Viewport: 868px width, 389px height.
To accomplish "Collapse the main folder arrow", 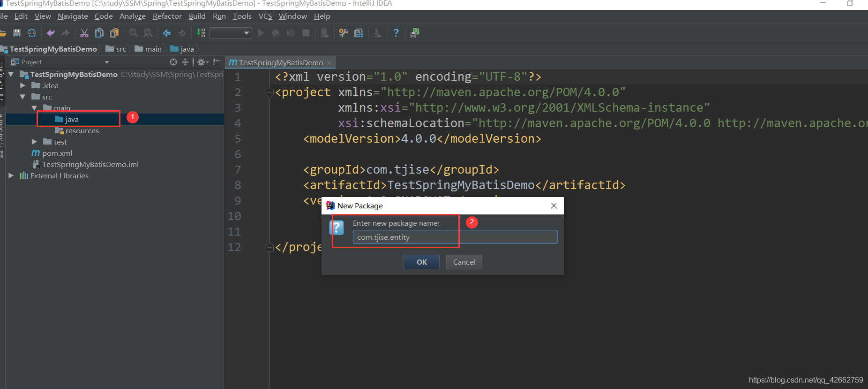I will (34, 108).
